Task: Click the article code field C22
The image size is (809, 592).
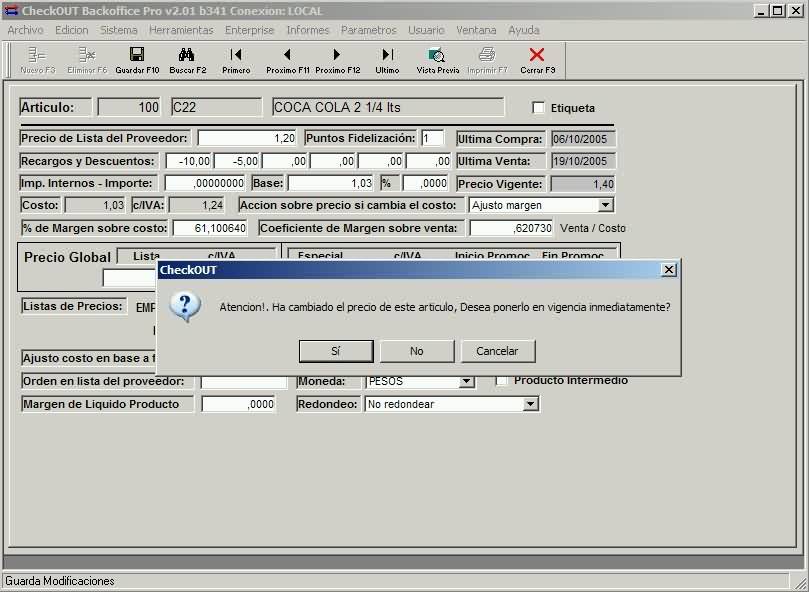Action: (x=217, y=107)
